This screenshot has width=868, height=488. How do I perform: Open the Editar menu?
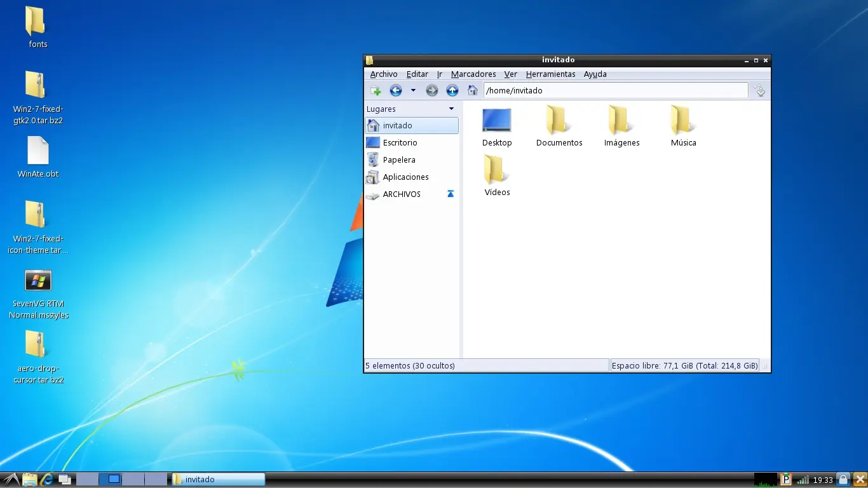[417, 74]
